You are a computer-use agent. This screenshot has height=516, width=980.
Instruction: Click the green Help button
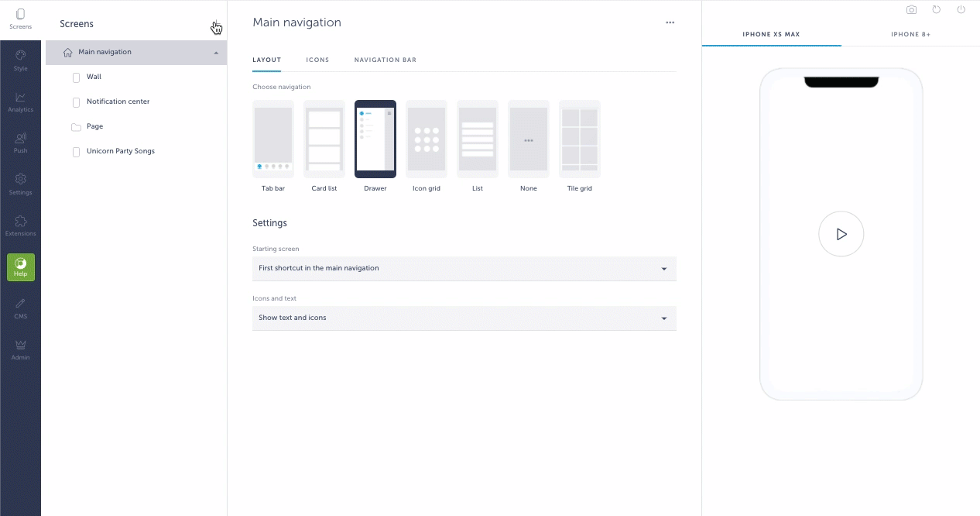click(x=21, y=267)
